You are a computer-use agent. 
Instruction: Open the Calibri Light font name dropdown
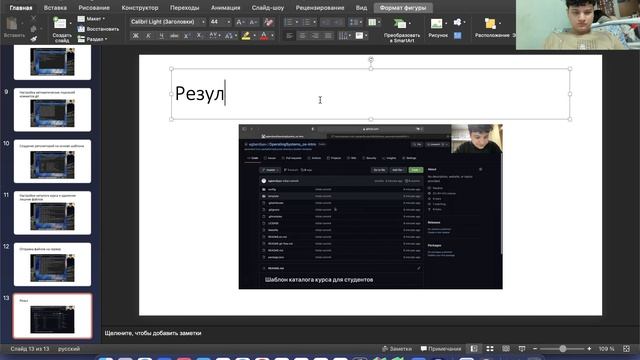[203, 22]
